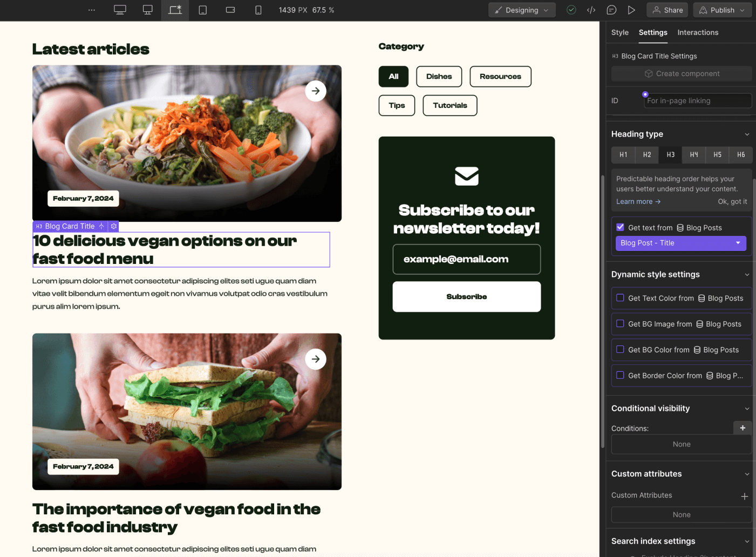Select the Tutorials category filter

click(x=450, y=105)
